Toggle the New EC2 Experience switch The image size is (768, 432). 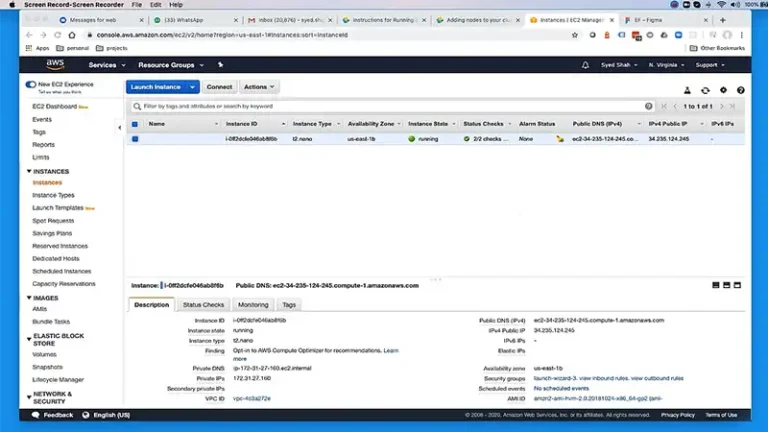tap(31, 84)
